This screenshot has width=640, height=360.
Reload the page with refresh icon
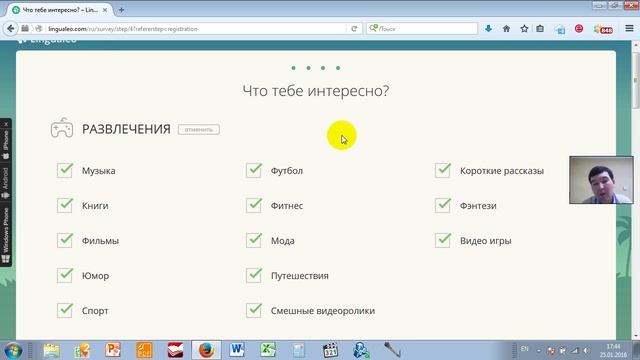[x=354, y=29]
